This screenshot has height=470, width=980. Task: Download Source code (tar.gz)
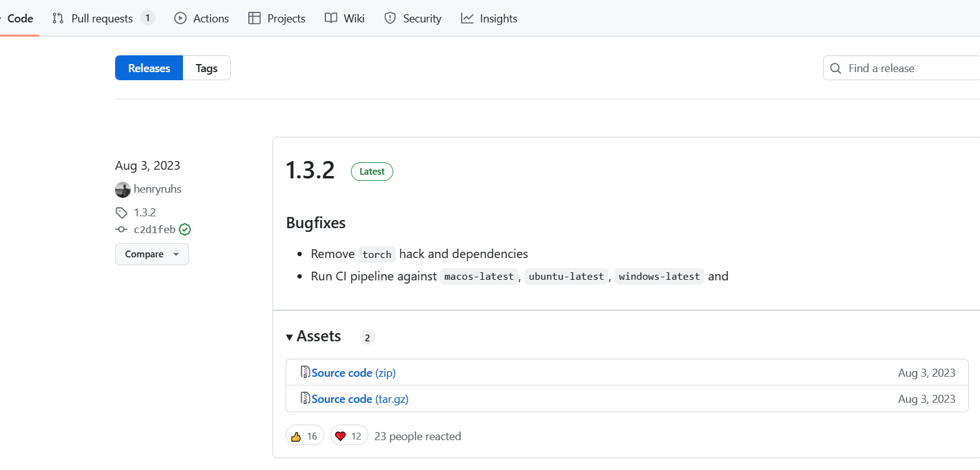click(x=360, y=399)
